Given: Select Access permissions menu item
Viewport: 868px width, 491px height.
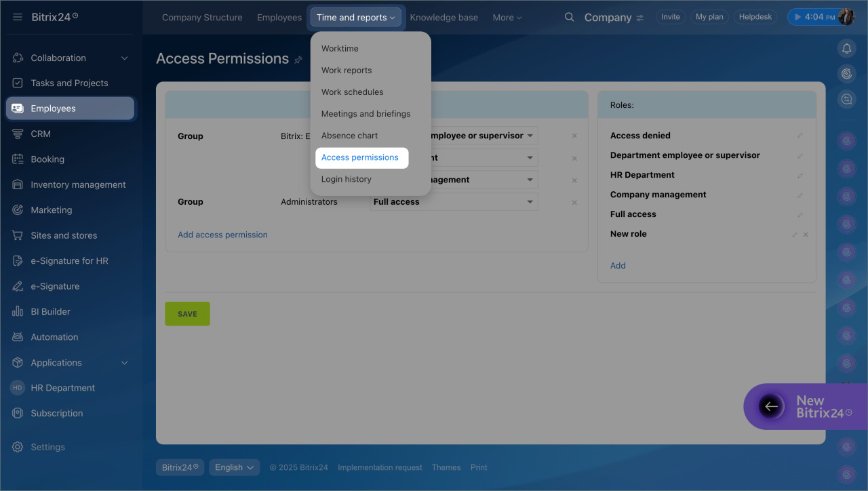Looking at the screenshot, I should 360,157.
